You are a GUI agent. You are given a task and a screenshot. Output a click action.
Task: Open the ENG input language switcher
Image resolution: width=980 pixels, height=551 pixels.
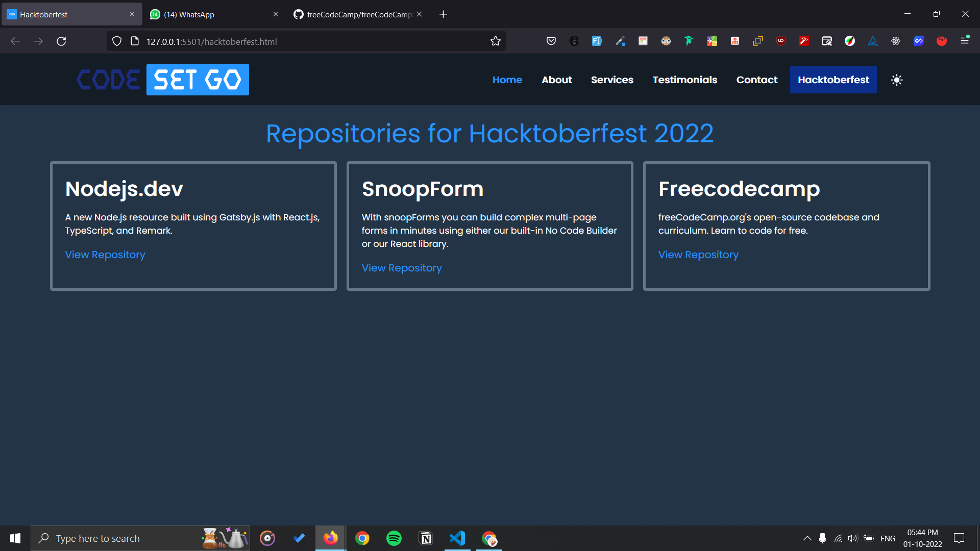[x=888, y=538]
